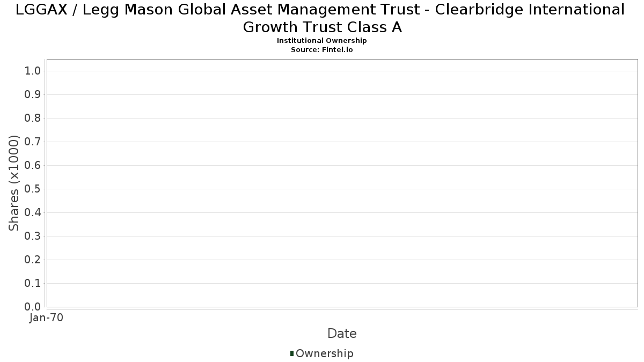644x362 pixels.
Task: Click the 0.1 y-axis tick label
Action: coord(33,284)
